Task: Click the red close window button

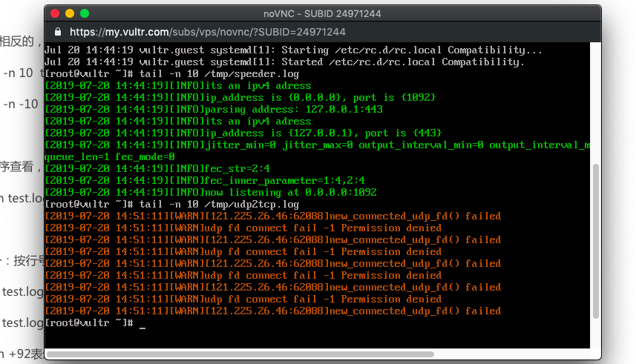Action: pos(55,14)
